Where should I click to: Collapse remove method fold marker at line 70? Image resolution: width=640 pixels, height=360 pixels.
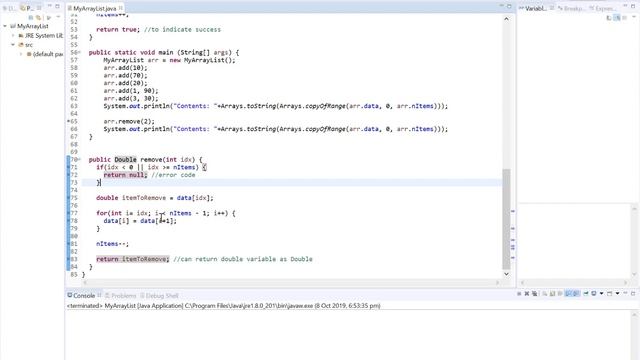[79, 160]
